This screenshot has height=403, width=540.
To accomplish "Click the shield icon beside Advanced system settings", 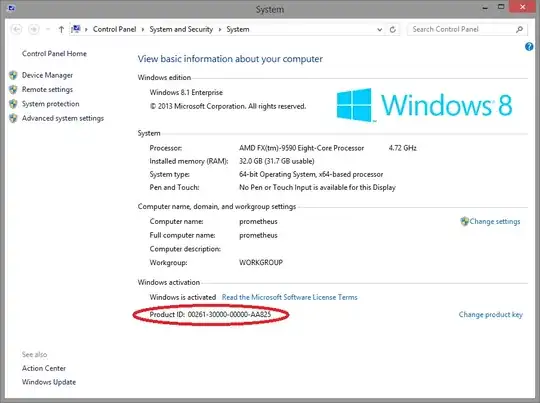I will pyautogui.click(x=13, y=118).
